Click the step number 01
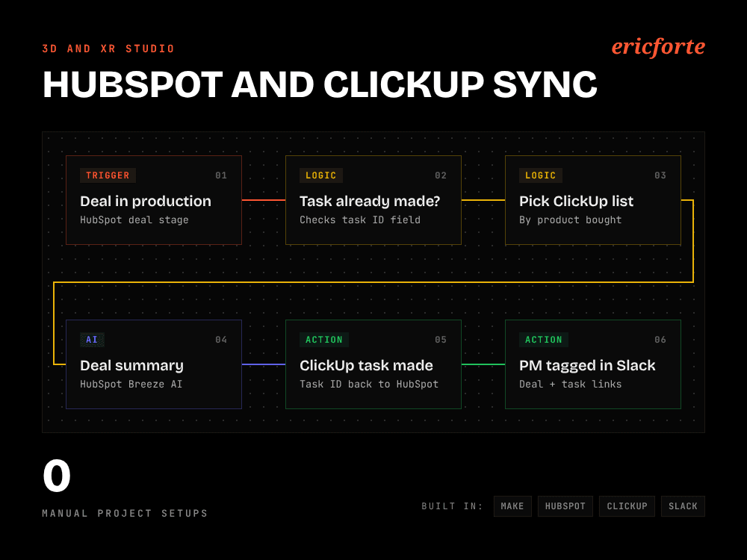 tap(221, 175)
